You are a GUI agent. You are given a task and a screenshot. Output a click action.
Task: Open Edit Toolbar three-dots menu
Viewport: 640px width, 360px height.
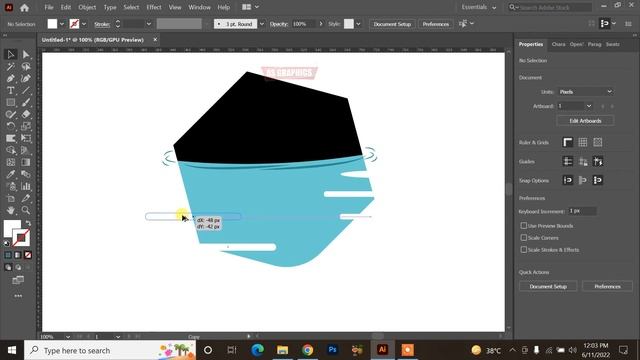[18, 296]
